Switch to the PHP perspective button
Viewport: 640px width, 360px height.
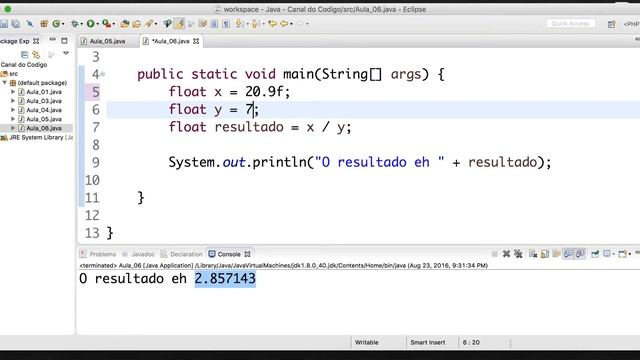pos(631,24)
